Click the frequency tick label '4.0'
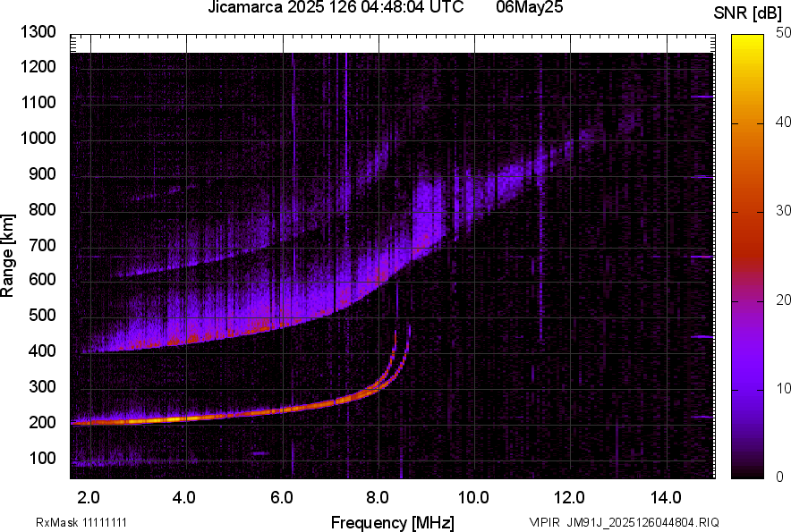 (x=184, y=497)
